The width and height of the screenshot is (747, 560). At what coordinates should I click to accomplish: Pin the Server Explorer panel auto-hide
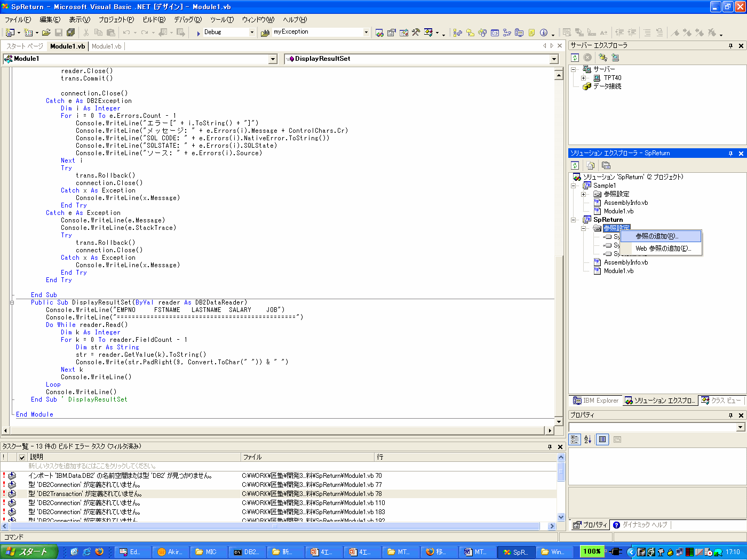click(731, 46)
